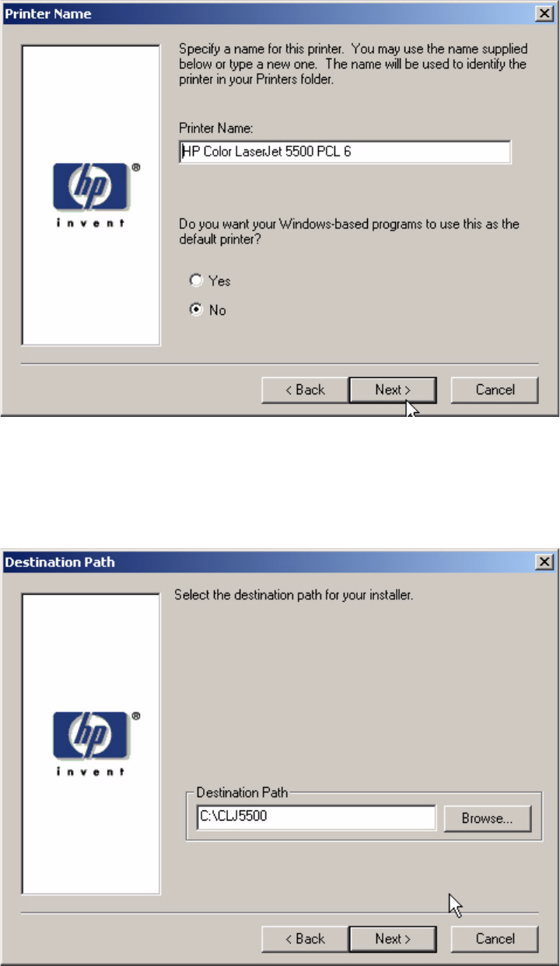Click the 'Printer Name:' field label
This screenshot has width=560, height=966.
click(212, 128)
